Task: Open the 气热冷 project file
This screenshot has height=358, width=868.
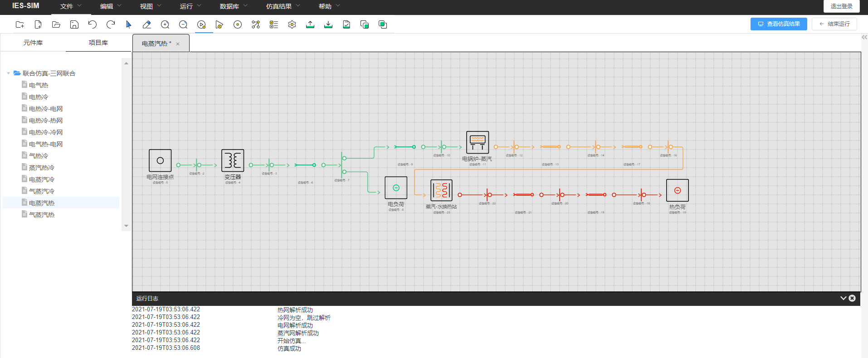Action: tap(39, 156)
